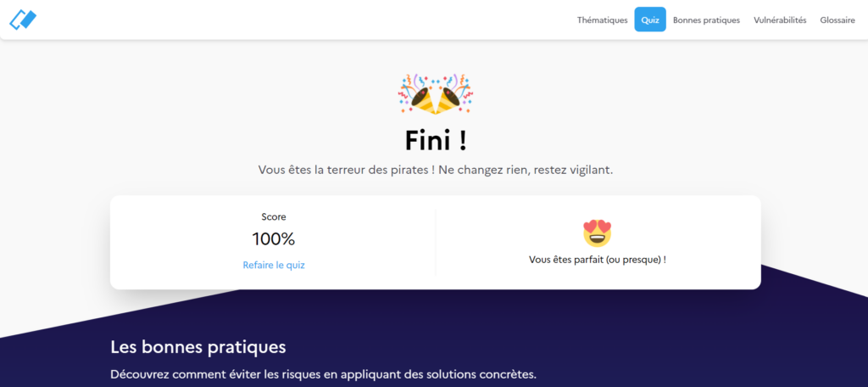Select the highlighted Quiz tab
868x387 pixels.
coord(650,20)
